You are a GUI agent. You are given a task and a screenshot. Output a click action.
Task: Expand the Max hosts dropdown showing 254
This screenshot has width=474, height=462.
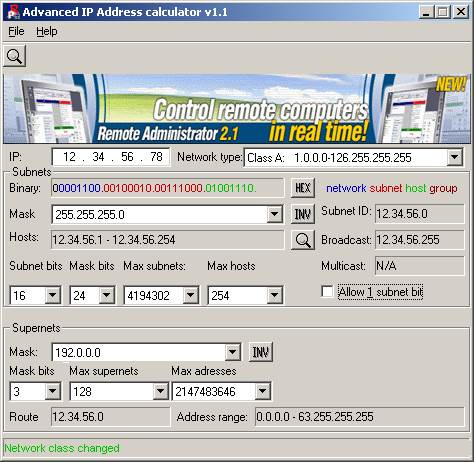pos(275,295)
